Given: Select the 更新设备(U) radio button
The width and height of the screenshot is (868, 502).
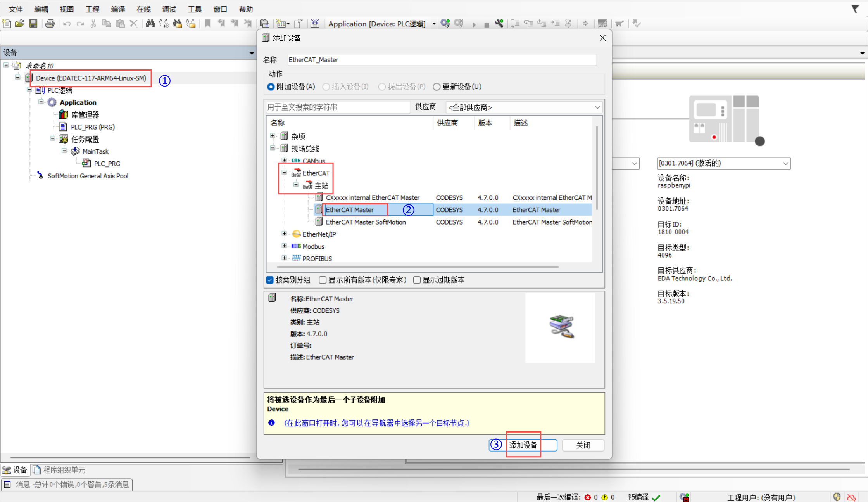Looking at the screenshot, I should 437,87.
